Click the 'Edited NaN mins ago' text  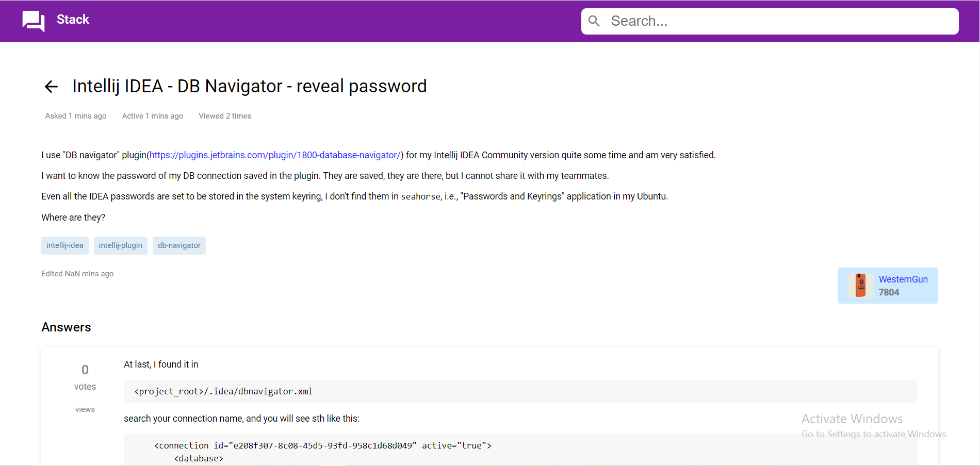pyautogui.click(x=77, y=273)
